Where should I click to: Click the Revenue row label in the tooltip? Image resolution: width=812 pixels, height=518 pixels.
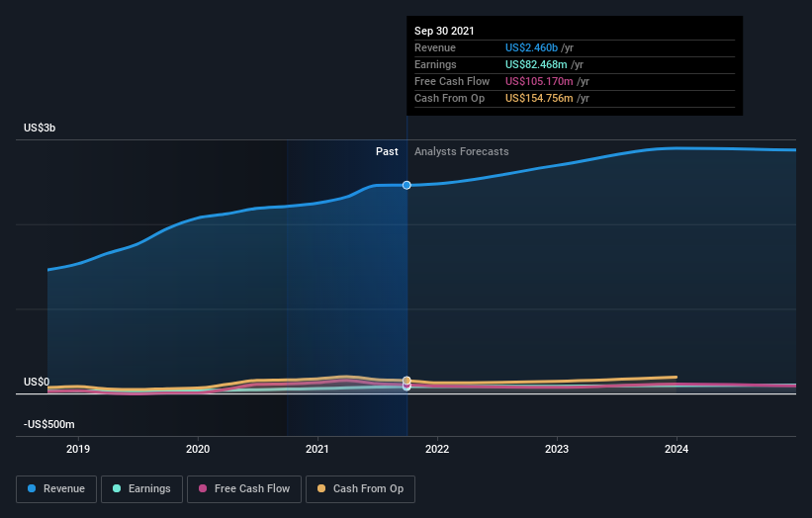click(x=435, y=47)
